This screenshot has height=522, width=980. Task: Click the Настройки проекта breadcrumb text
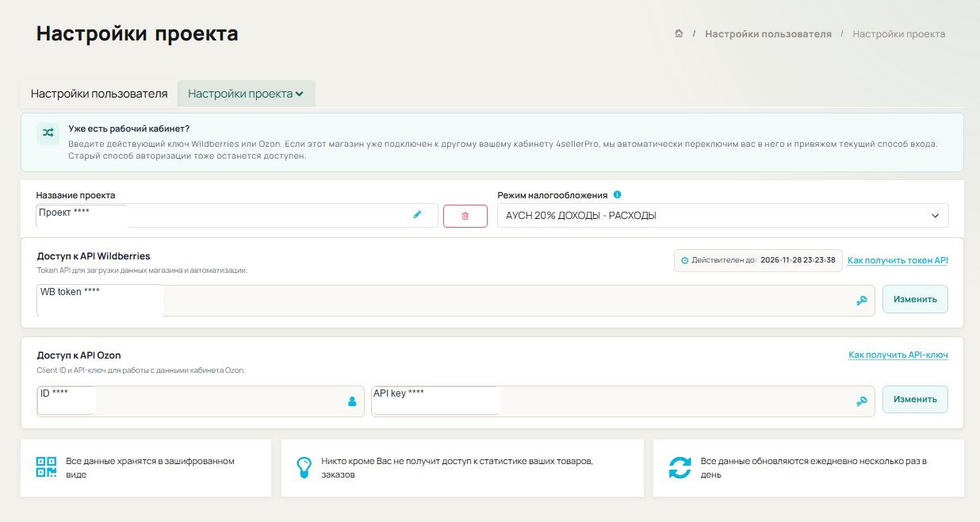tap(899, 33)
